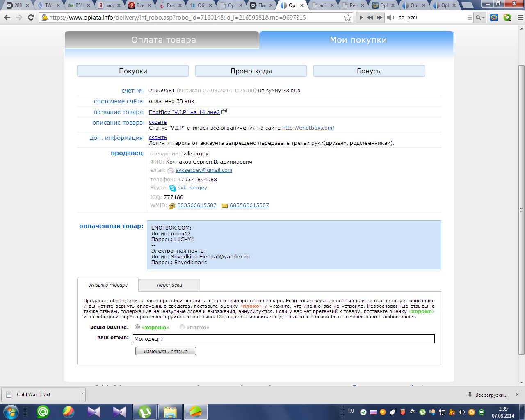The width and height of the screenshot is (525, 420).
Task: Click the blue Mail.ru extension icon
Action: point(494,17)
